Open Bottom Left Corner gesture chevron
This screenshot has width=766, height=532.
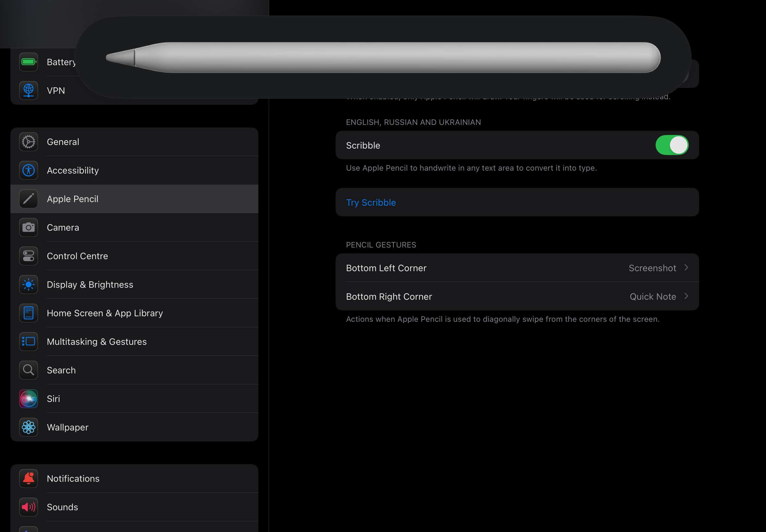click(686, 268)
